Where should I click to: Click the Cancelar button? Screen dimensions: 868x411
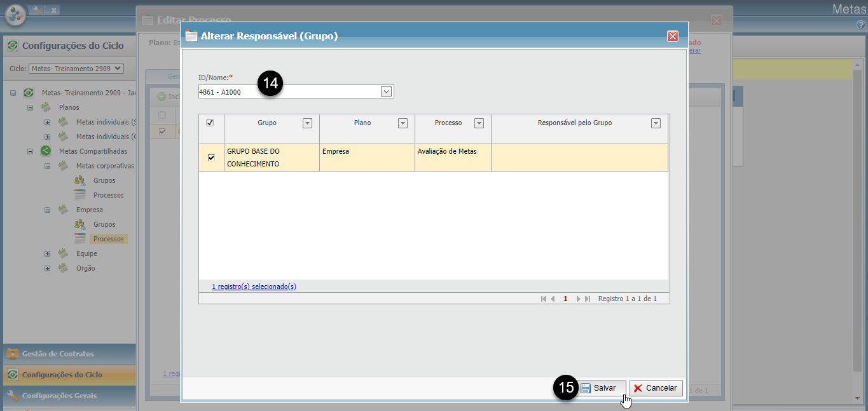tap(656, 388)
